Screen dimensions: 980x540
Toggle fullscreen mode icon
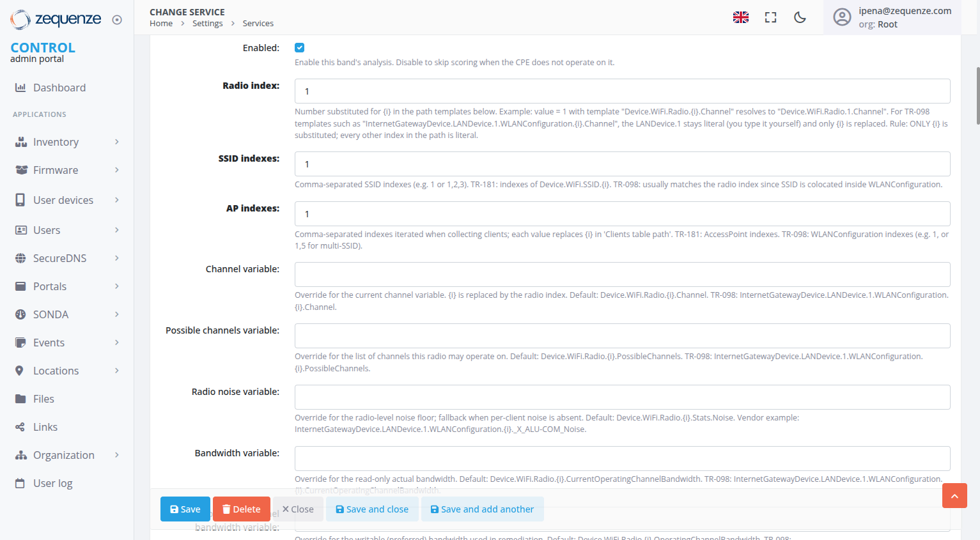(770, 17)
